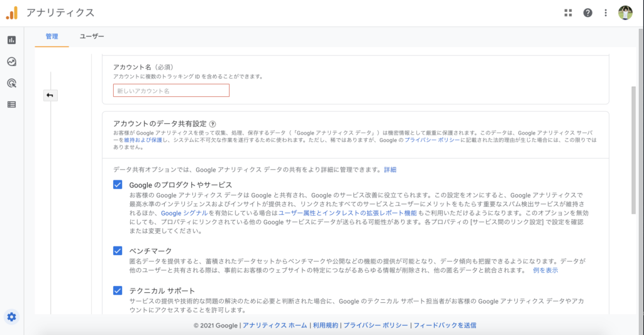644x335 pixels.
Task: Click the Google Analytics logo
Action: coord(12,13)
